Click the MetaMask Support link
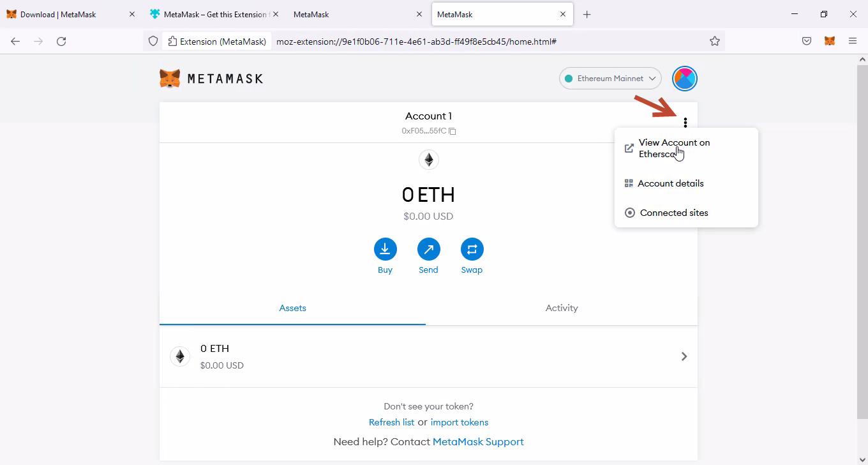868x465 pixels. click(x=478, y=441)
